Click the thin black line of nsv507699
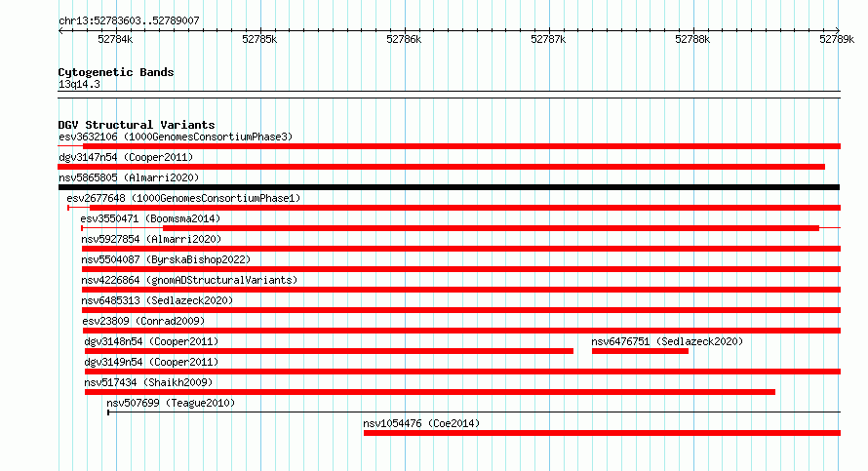The height and width of the screenshot is (471, 868). point(474,412)
